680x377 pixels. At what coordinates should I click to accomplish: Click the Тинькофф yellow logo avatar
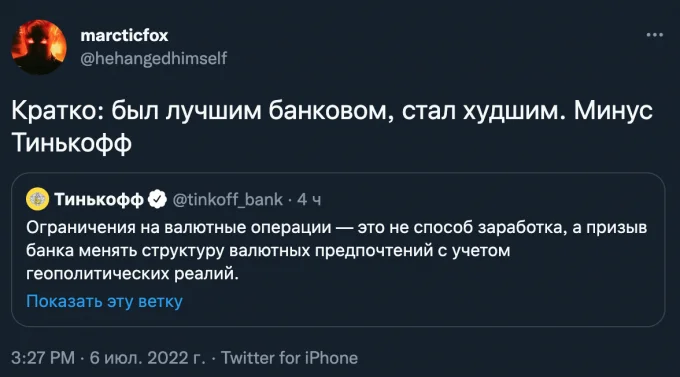tap(37, 199)
